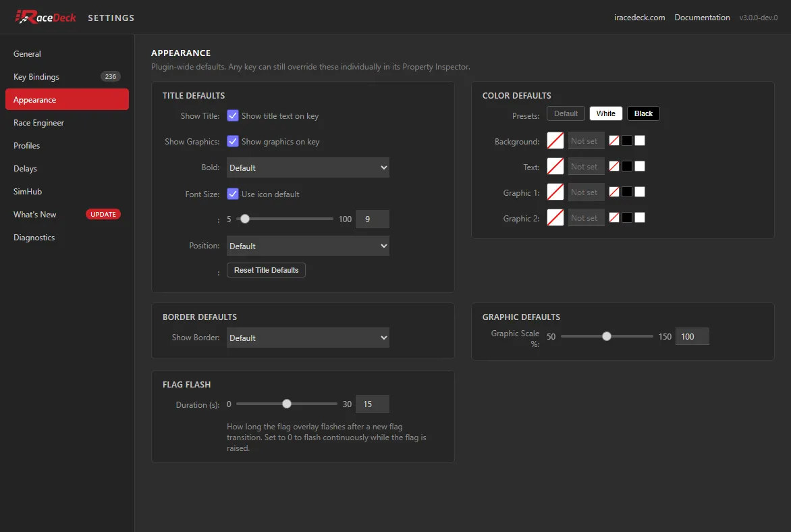Open Text main color swatch
The height and width of the screenshot is (532, 791).
[x=555, y=166]
